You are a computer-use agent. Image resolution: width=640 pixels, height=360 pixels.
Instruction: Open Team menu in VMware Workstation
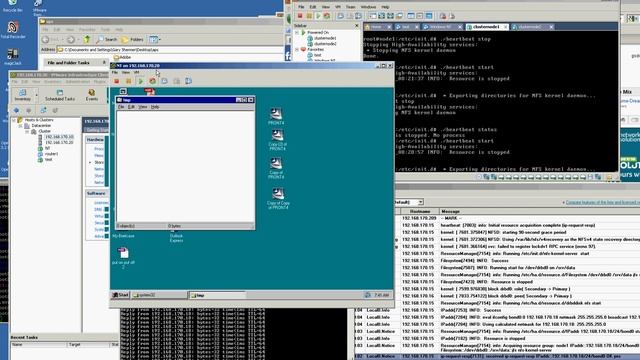[350, 7]
